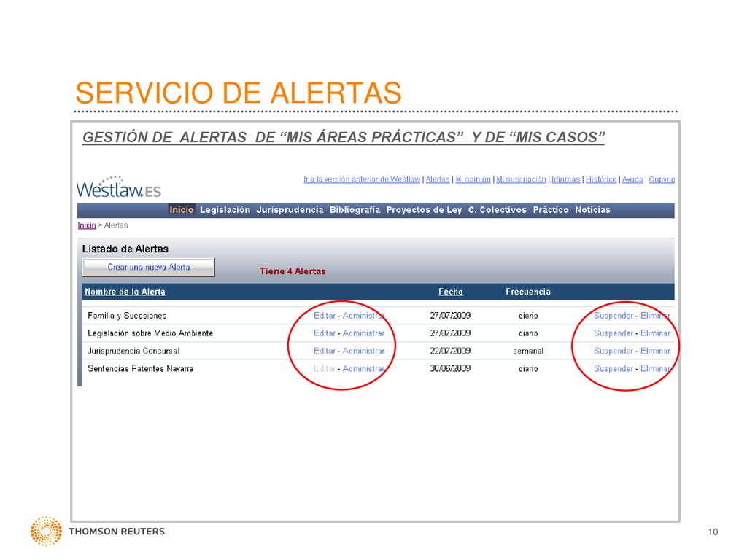Suspend the Sentencias Patentes Navarra alert

(613, 368)
